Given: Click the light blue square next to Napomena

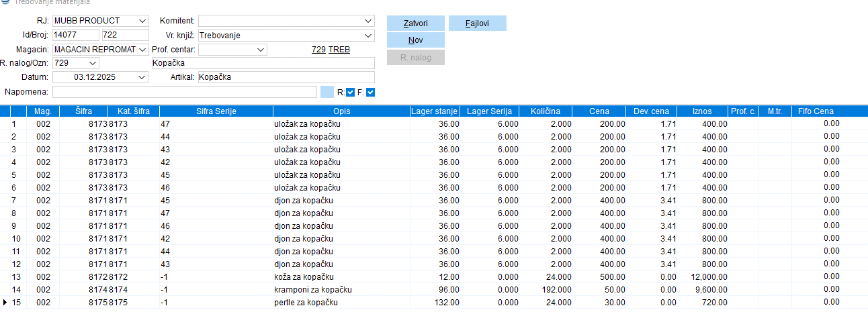Looking at the screenshot, I should coord(327,92).
